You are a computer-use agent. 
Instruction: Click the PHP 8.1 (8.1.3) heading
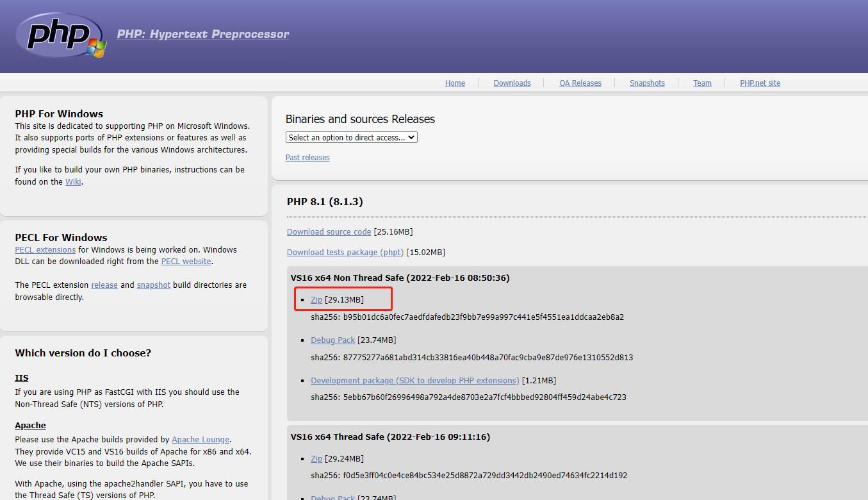pos(325,202)
